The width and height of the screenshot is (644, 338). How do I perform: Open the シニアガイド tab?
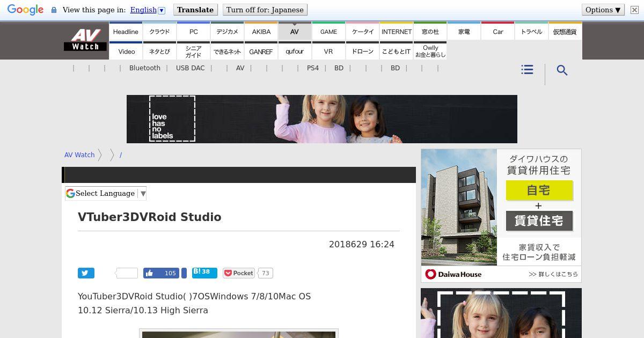pos(194,51)
